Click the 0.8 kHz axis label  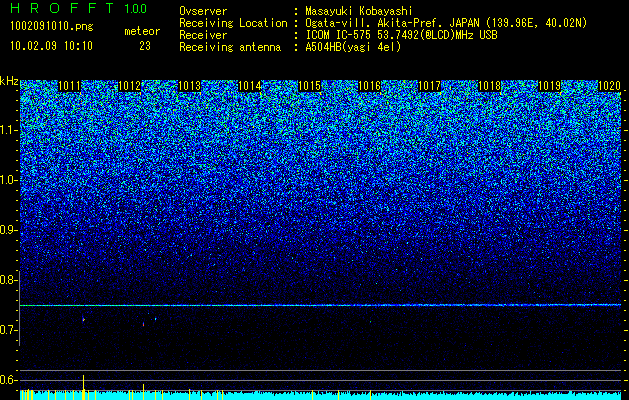click(x=8, y=280)
